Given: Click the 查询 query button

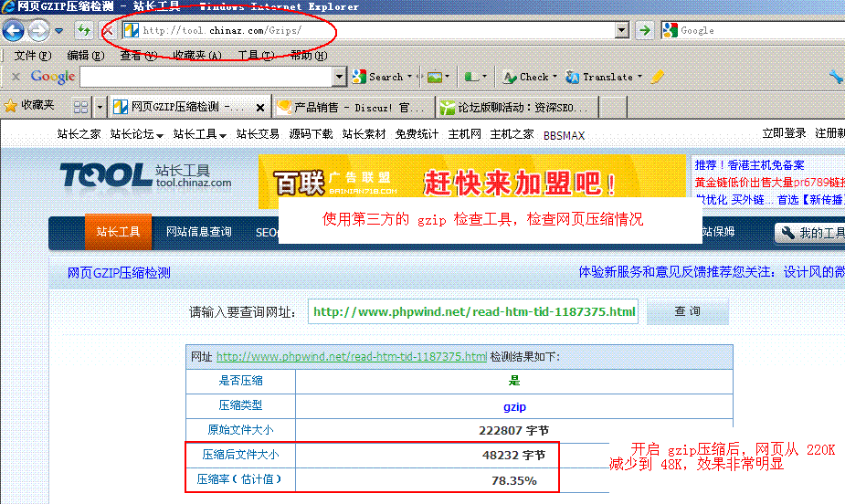Looking at the screenshot, I should tap(687, 311).
